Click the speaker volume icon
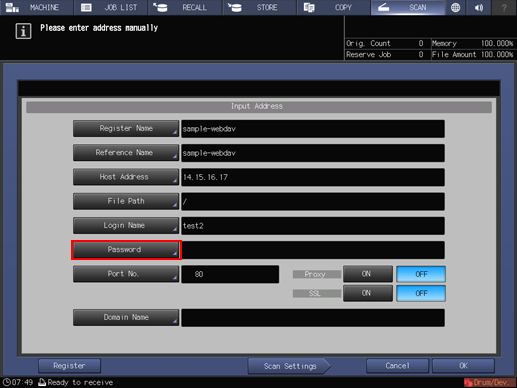Image resolution: width=517 pixels, height=388 pixels. (x=479, y=7)
